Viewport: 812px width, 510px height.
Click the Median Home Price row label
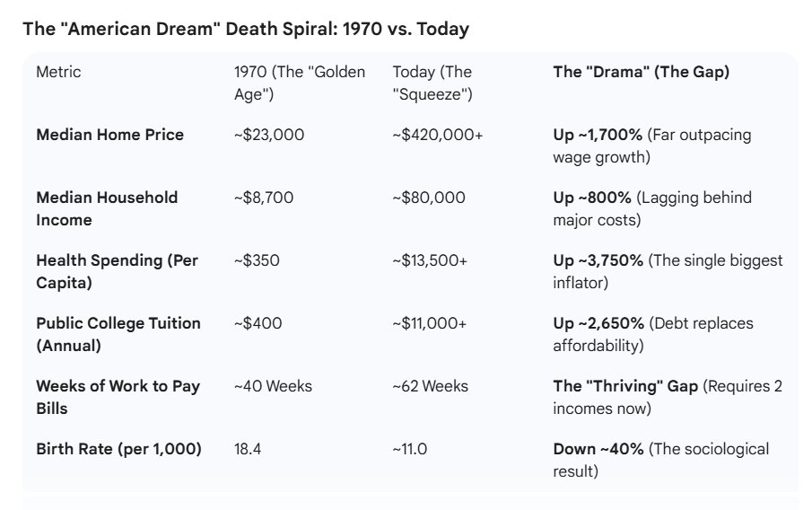(109, 135)
